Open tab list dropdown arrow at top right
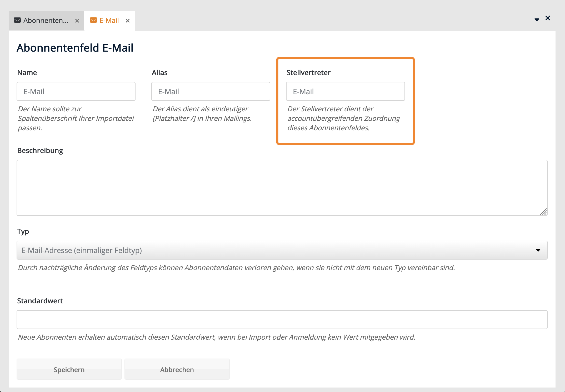 point(537,20)
